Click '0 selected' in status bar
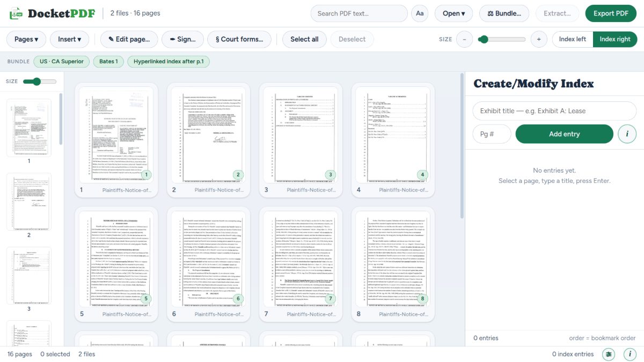 coord(55,354)
